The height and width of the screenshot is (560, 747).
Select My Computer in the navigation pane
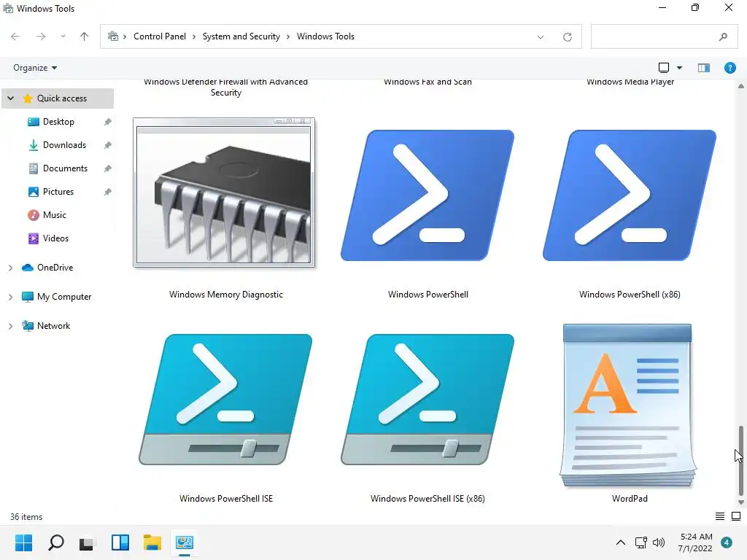(64, 297)
